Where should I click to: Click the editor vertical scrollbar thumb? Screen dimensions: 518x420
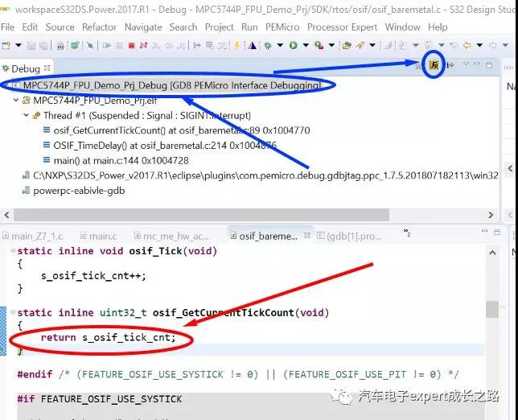point(491,310)
